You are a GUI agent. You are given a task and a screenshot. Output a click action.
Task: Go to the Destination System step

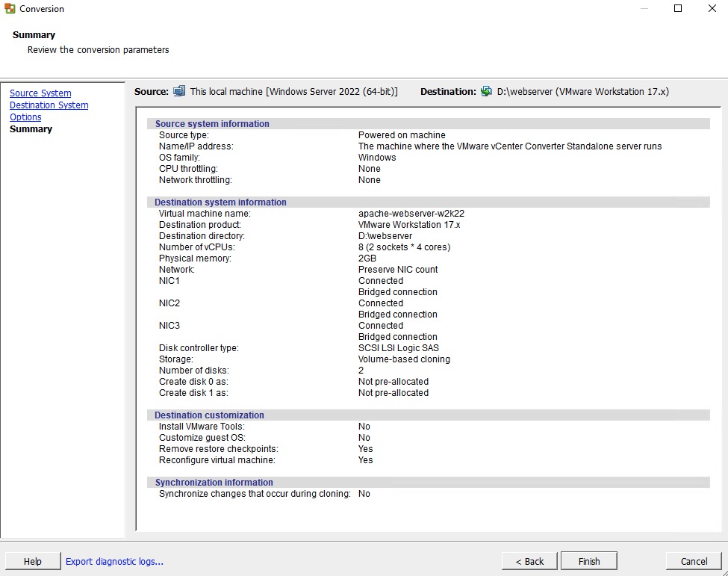pos(49,105)
